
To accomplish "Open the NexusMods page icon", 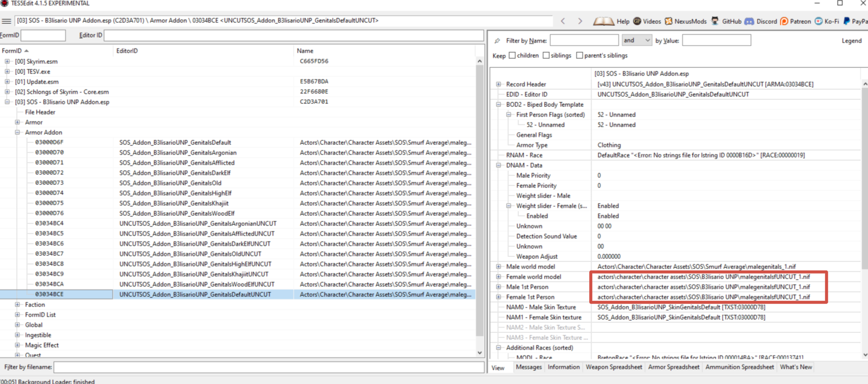I will [x=669, y=21].
